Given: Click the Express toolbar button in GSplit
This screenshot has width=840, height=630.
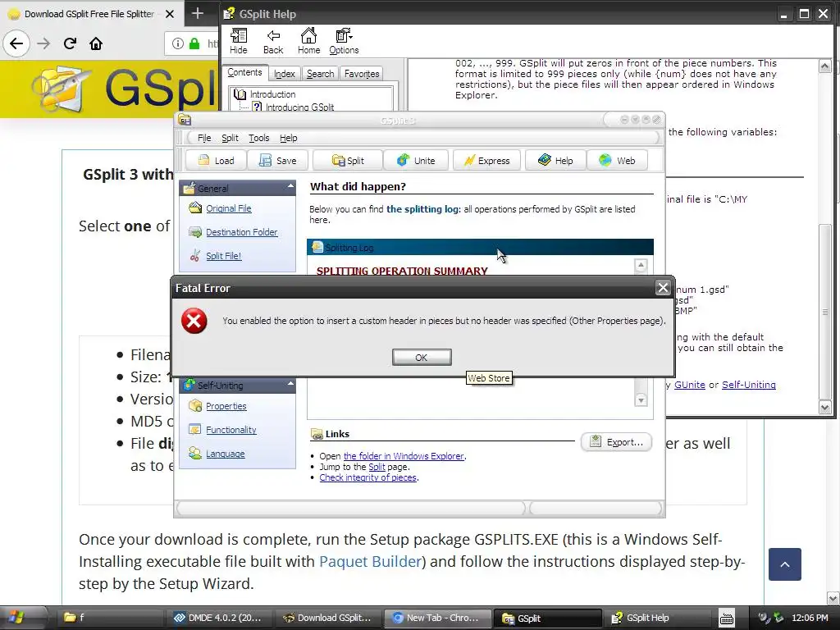Looking at the screenshot, I should coord(487,161).
